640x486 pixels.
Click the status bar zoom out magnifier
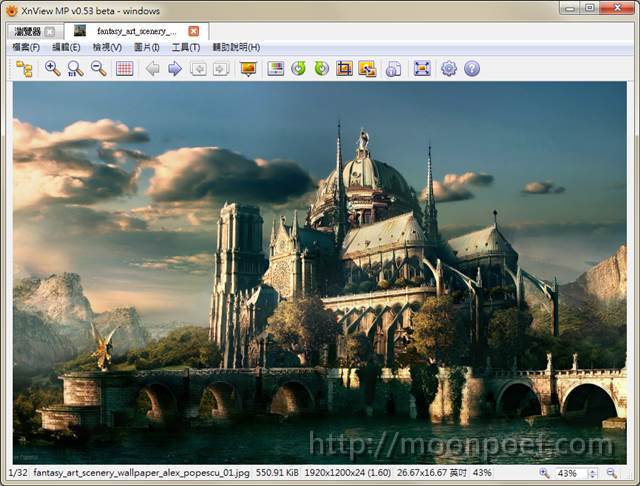(611, 473)
